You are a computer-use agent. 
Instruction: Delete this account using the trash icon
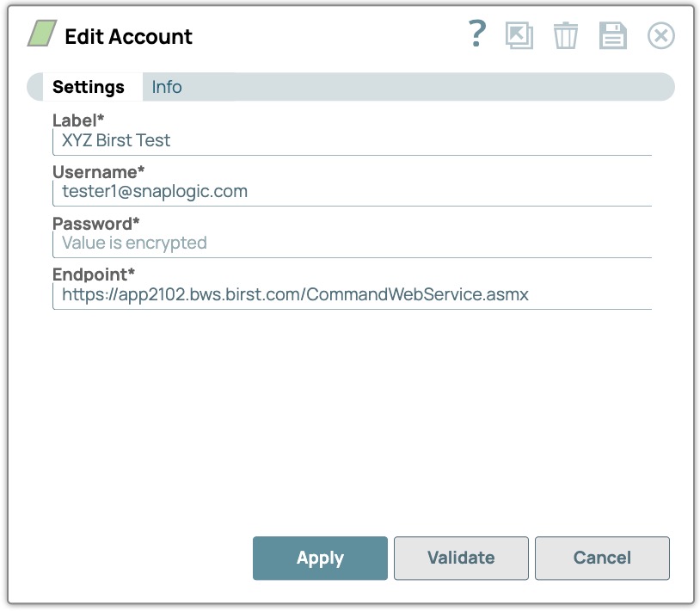point(565,35)
